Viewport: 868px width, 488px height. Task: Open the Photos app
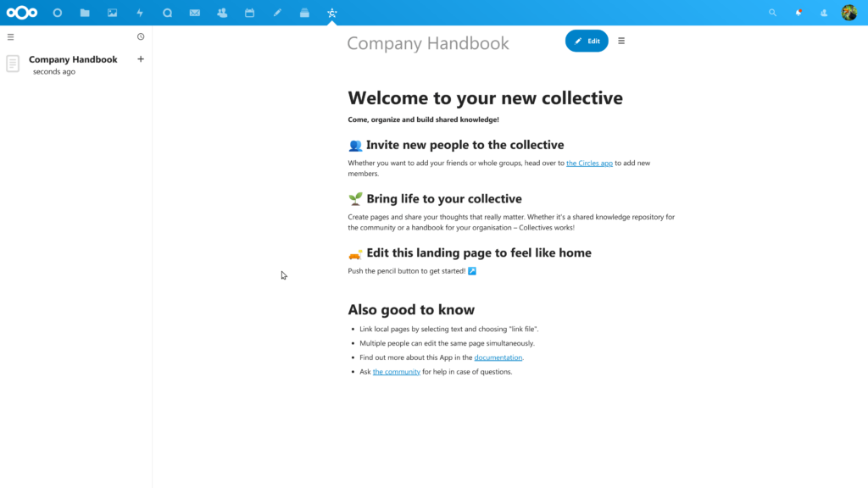(113, 12)
